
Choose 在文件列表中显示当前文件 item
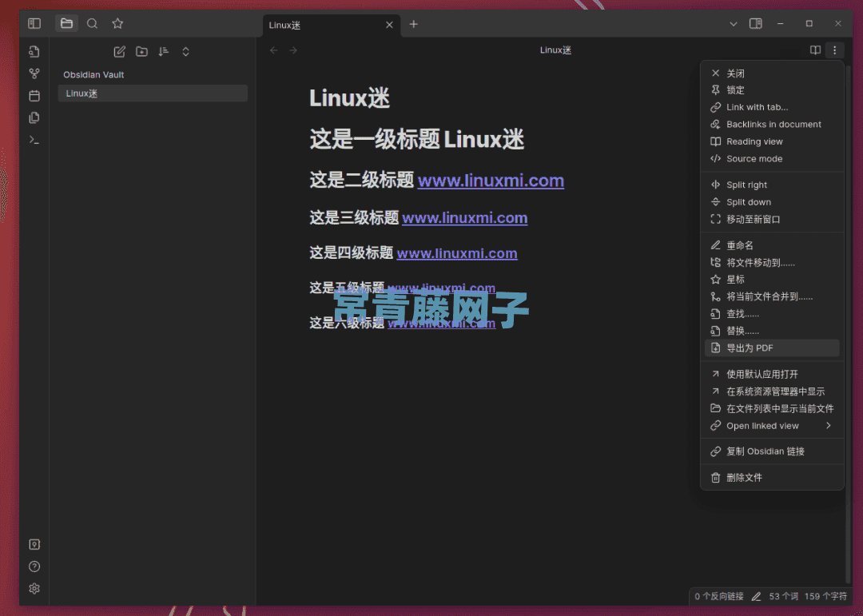(x=772, y=408)
